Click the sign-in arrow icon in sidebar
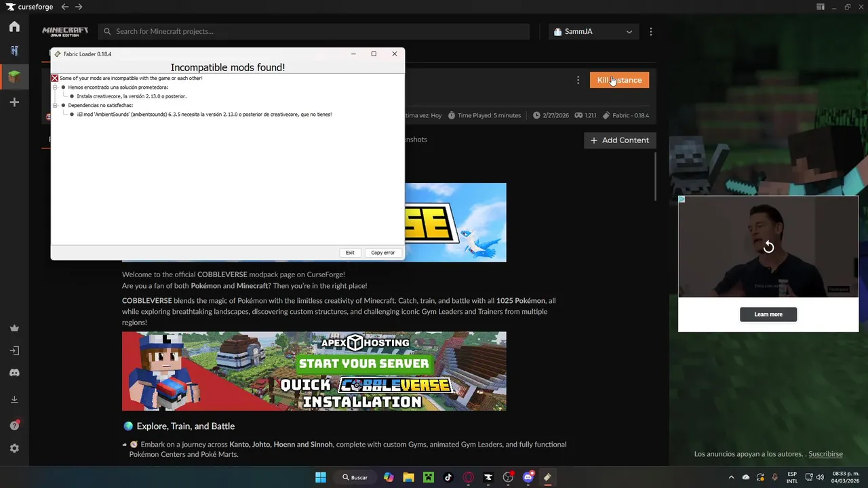This screenshot has width=868, height=488. point(14,350)
